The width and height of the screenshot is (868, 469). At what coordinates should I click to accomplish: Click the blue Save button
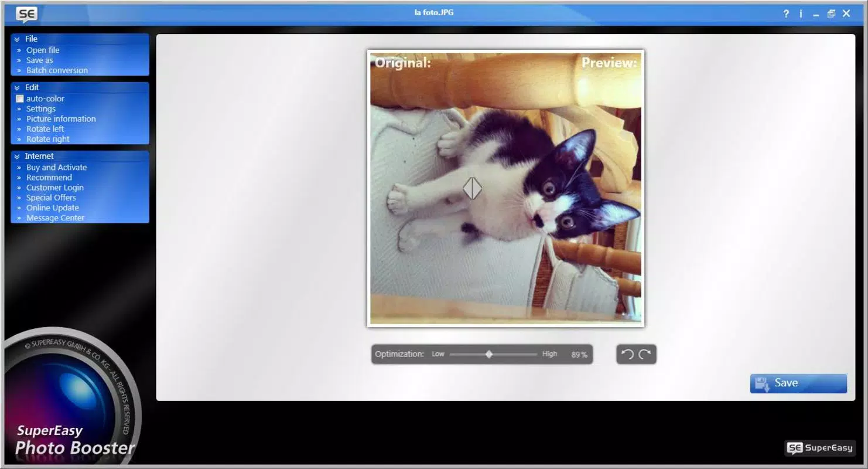pos(798,383)
